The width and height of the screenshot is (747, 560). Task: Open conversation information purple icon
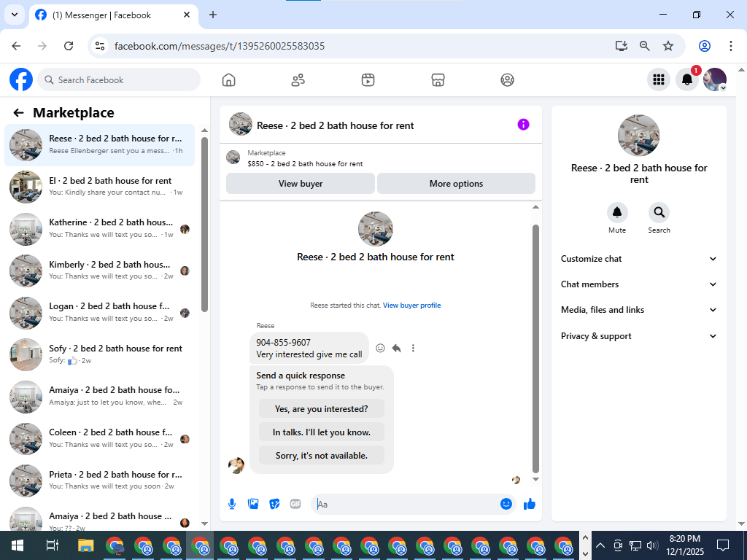[523, 125]
